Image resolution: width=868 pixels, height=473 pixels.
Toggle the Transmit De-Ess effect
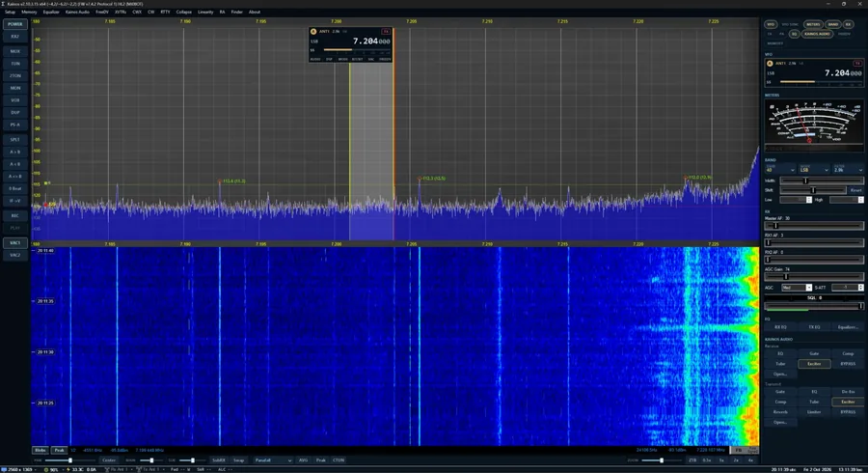click(848, 392)
